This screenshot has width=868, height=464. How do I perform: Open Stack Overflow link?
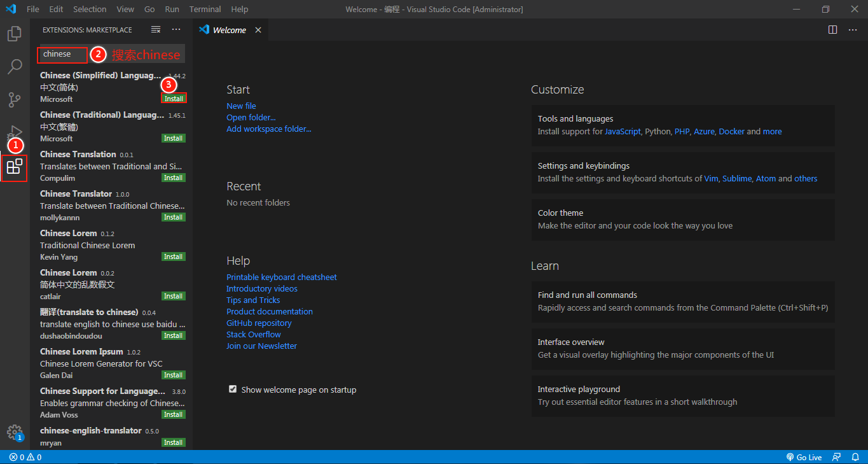(x=254, y=334)
